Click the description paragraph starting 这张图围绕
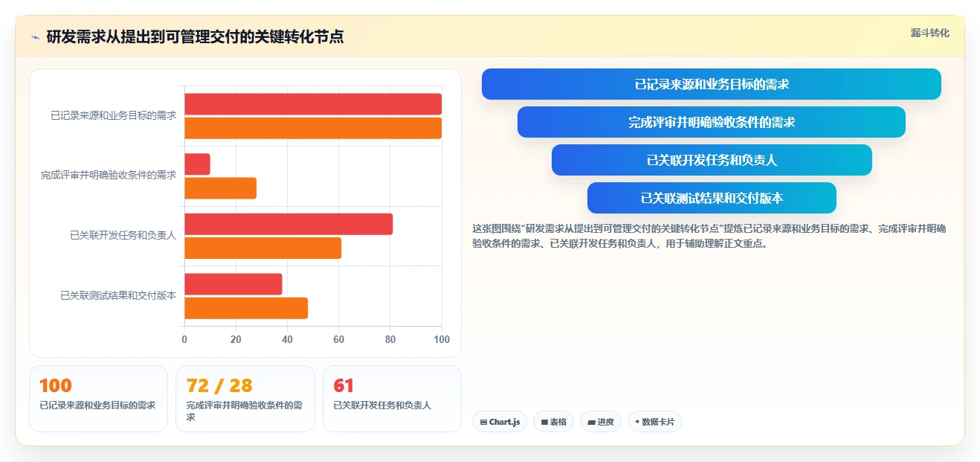980x462 pixels. coord(709,236)
